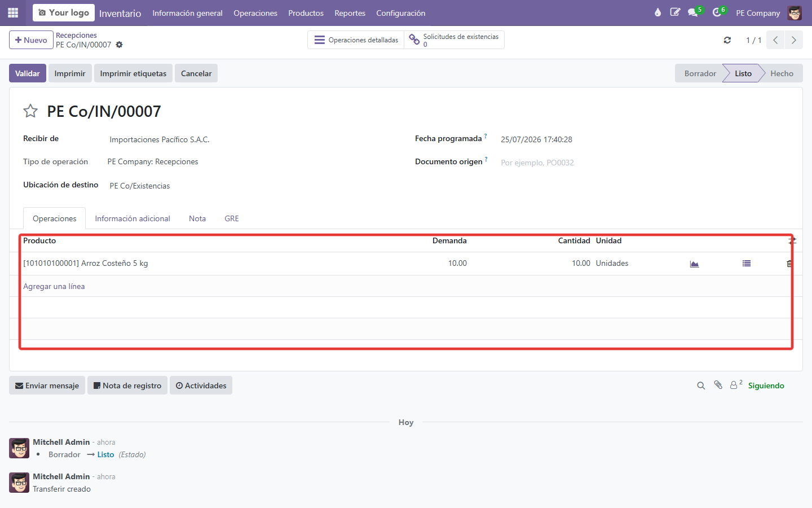Open the Configuración menu

(x=401, y=13)
